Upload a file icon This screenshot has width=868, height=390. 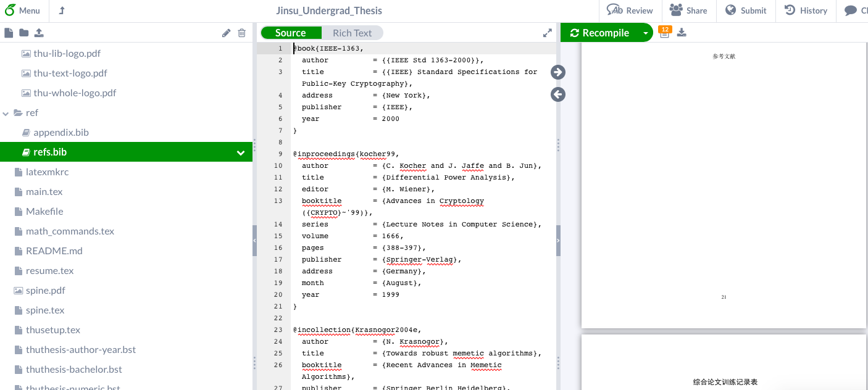click(x=38, y=33)
